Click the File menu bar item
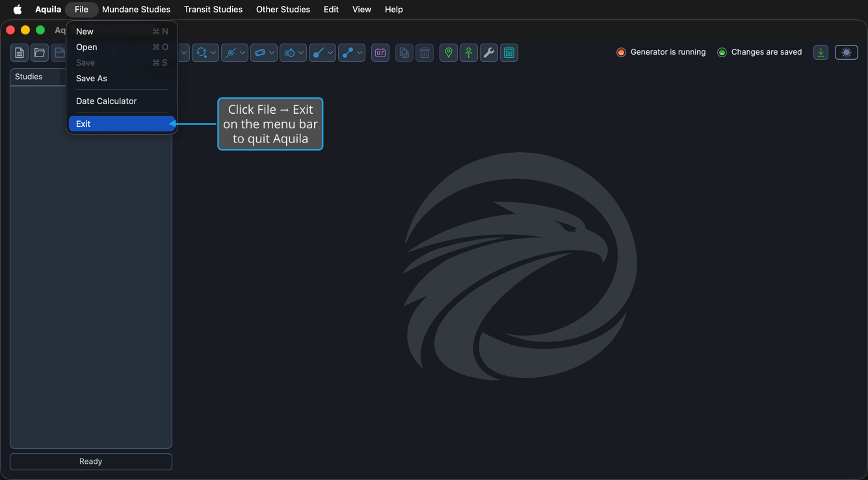This screenshot has height=480, width=868. (x=81, y=9)
